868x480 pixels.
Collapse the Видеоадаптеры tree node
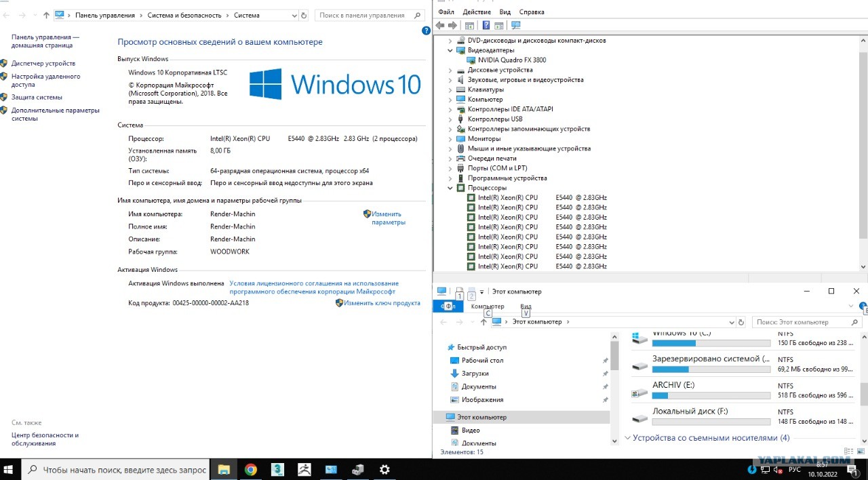coord(450,50)
